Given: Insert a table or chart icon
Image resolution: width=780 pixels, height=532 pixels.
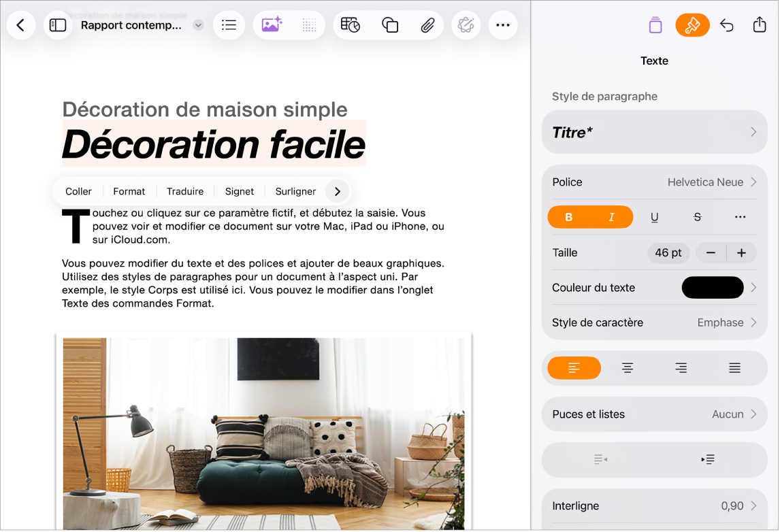Looking at the screenshot, I should click(351, 25).
